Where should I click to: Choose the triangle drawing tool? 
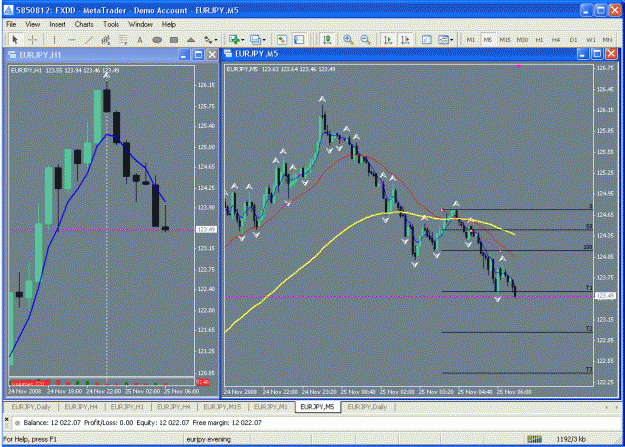[191, 39]
